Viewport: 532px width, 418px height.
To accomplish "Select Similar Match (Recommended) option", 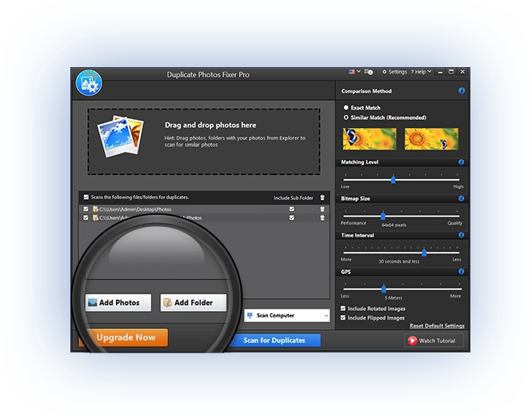I will 346,117.
